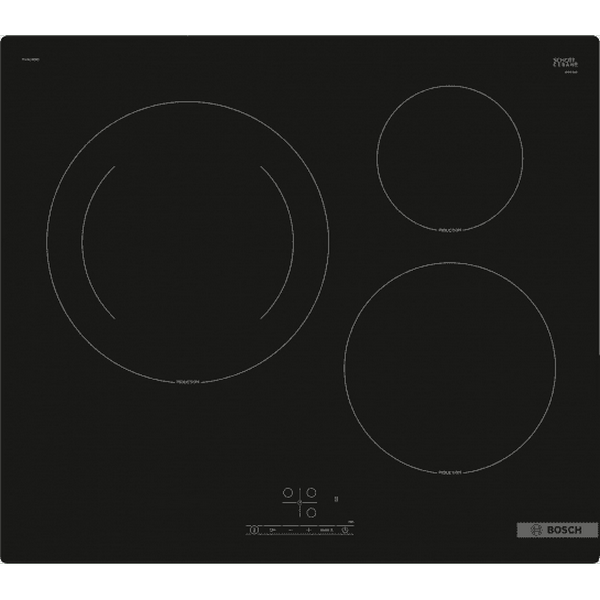Tap the power level digit display

click(336, 499)
